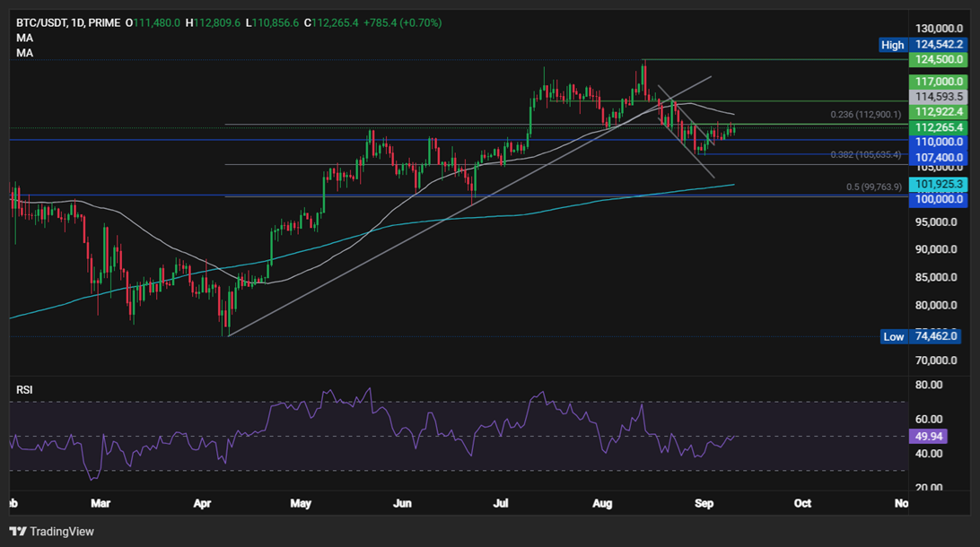Click the Aug label on time axis

point(602,503)
